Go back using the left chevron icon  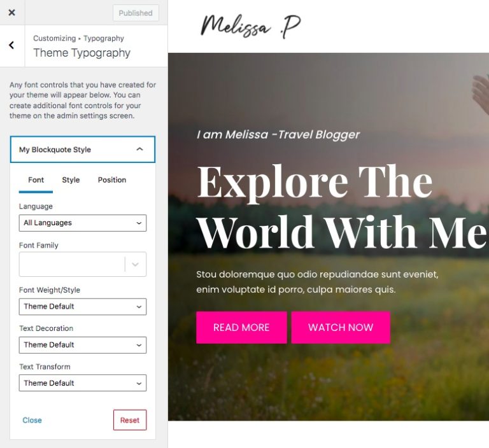click(12, 45)
